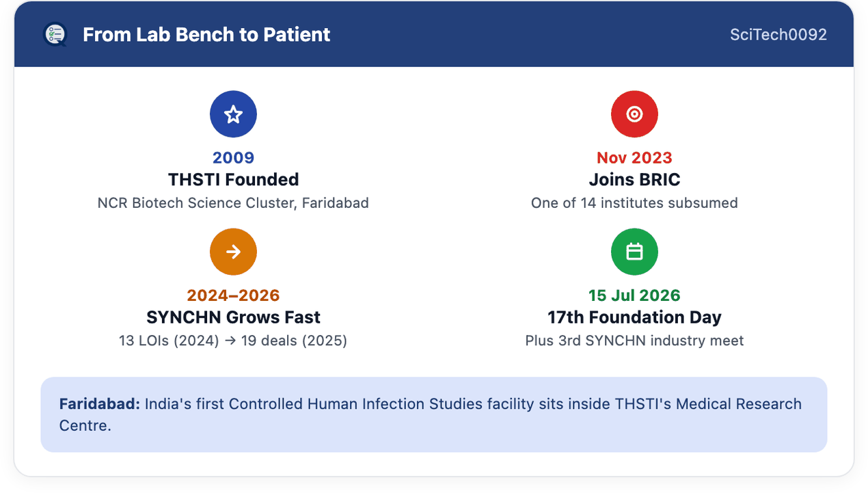Click 'One of 14 institutes subsumed' text

coord(634,203)
